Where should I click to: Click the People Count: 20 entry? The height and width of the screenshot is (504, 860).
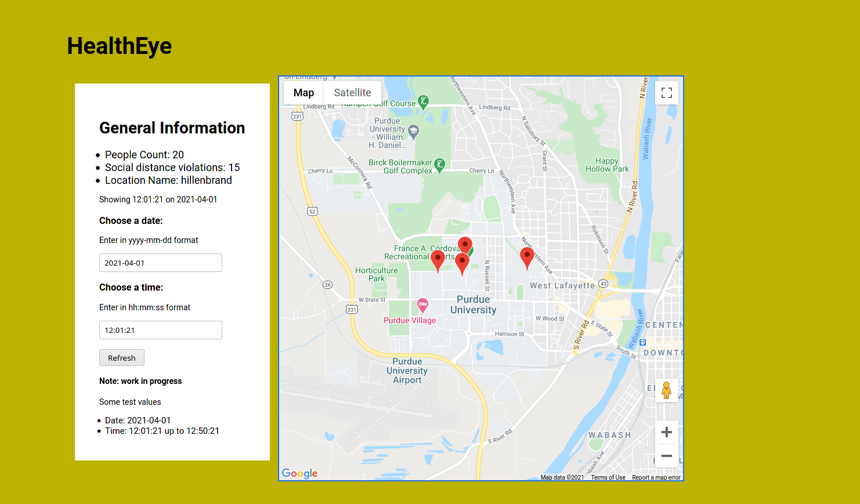[144, 155]
